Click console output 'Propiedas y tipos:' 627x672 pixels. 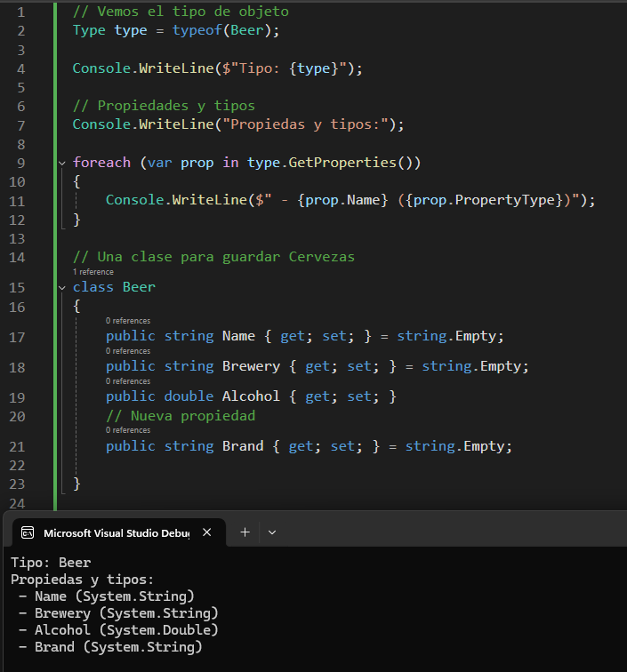point(82,580)
